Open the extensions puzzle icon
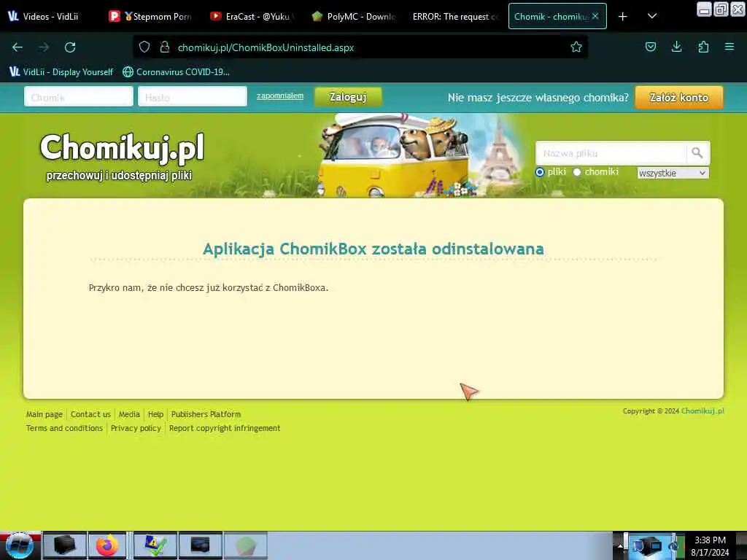 tap(703, 47)
